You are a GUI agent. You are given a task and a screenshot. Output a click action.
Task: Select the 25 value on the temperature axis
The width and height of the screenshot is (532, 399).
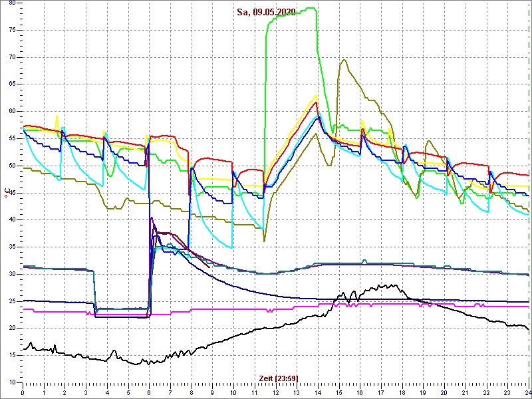(11, 301)
